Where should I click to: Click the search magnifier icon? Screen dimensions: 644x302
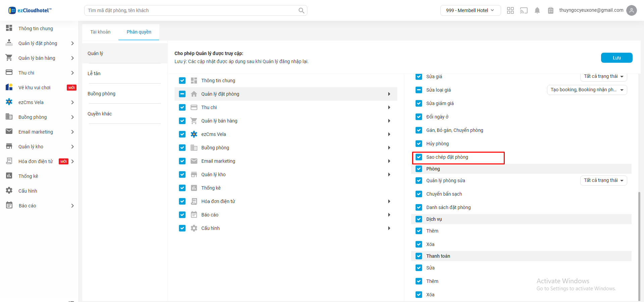pos(301,10)
